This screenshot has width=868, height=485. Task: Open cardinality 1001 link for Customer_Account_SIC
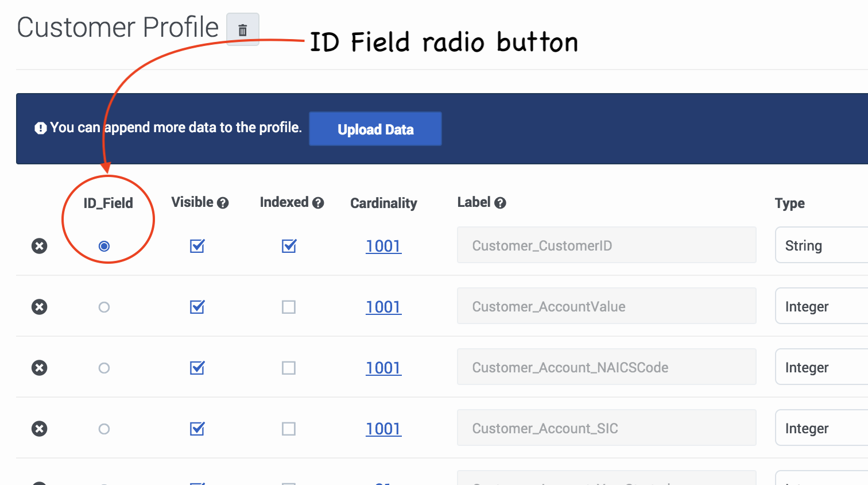click(383, 429)
